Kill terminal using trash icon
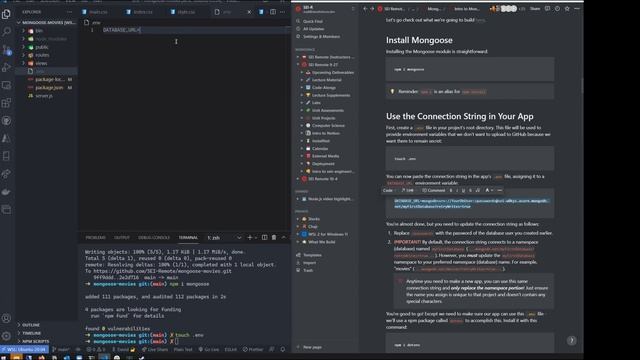 (x=274, y=237)
